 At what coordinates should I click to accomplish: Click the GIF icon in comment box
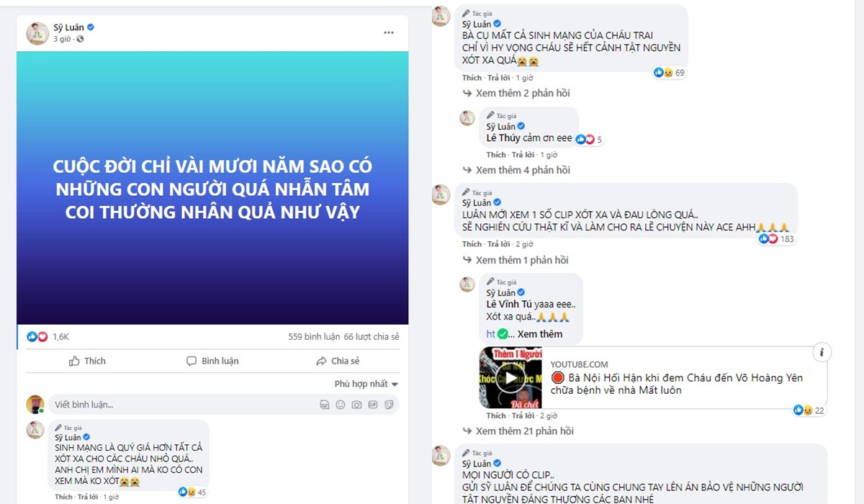coord(373,405)
